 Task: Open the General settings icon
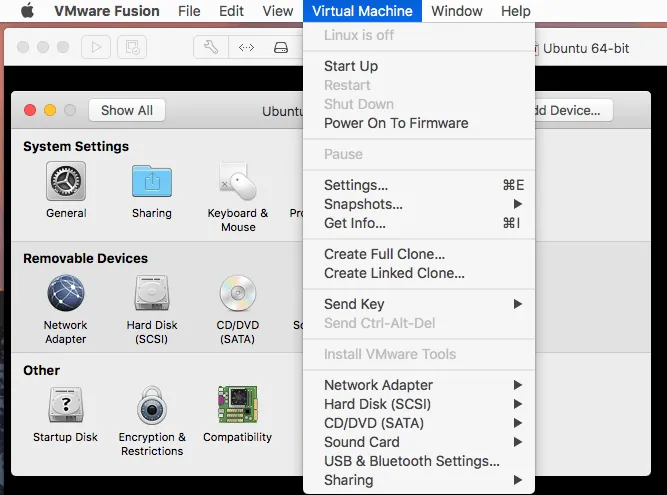(x=66, y=182)
